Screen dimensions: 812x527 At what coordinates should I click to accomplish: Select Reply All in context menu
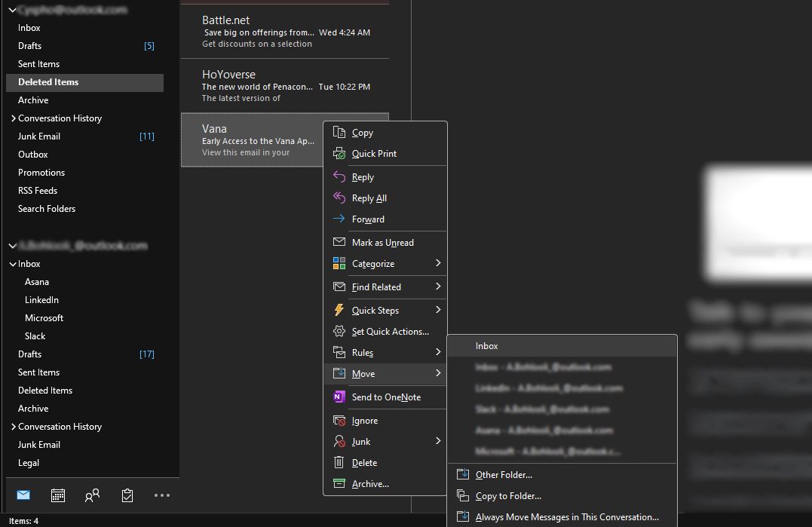click(x=369, y=198)
